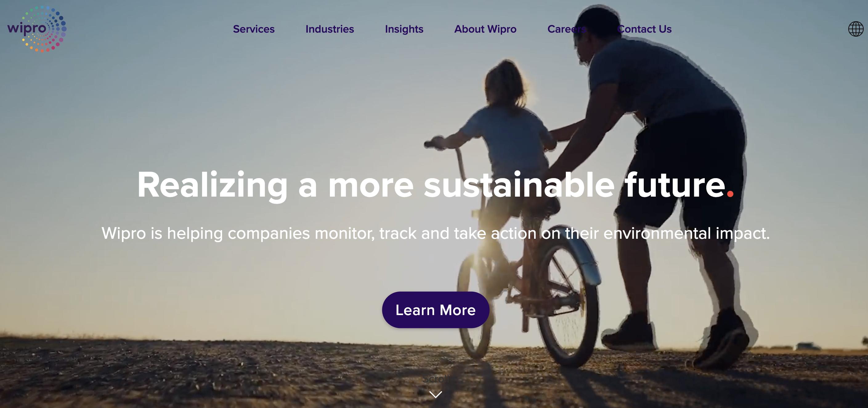Select the Insights navigation item
This screenshot has height=408, width=868.
(x=404, y=29)
